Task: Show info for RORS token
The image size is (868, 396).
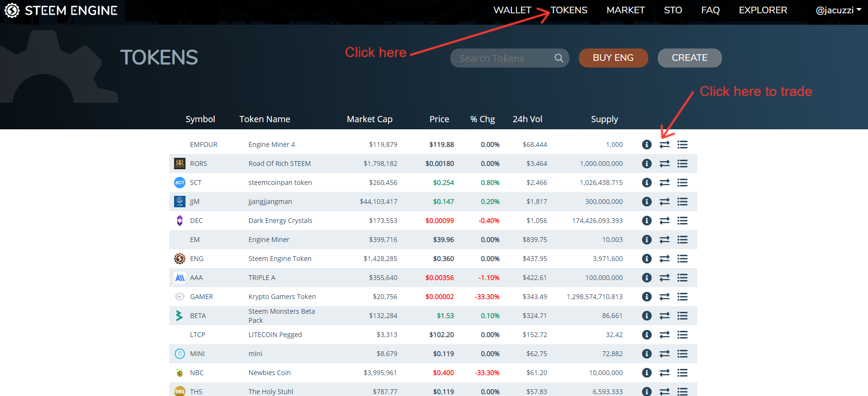Action: click(x=647, y=164)
